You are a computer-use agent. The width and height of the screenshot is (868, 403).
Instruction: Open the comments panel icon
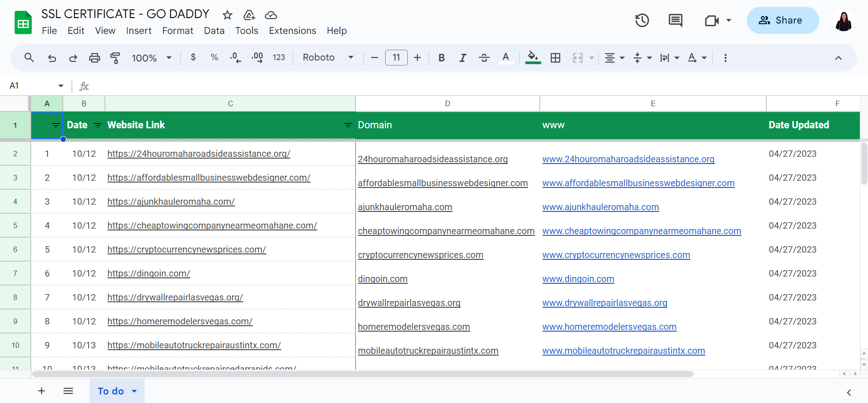click(x=675, y=20)
